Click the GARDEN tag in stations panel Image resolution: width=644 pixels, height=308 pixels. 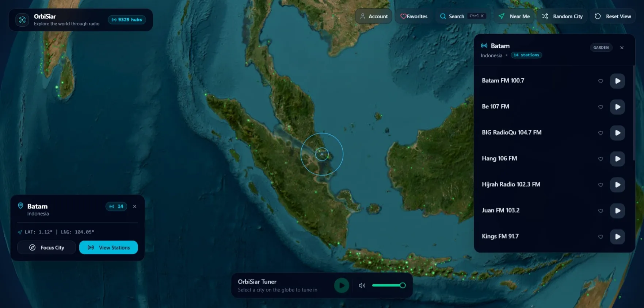coord(601,47)
